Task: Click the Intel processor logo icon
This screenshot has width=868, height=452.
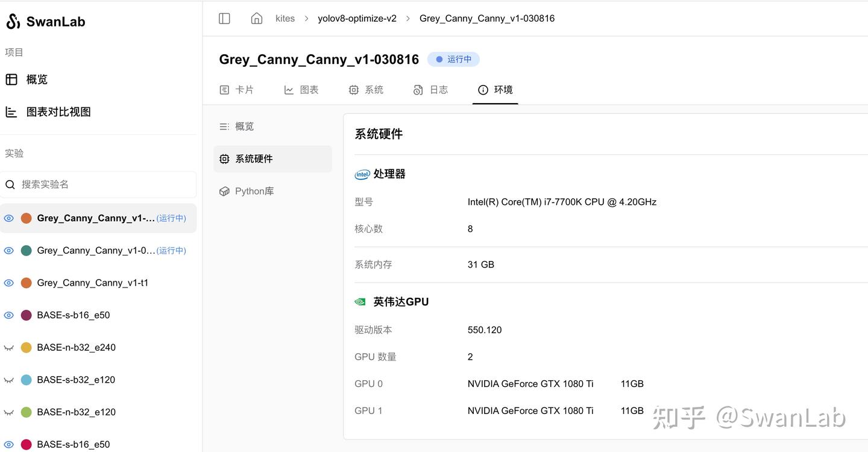Action: [362, 174]
